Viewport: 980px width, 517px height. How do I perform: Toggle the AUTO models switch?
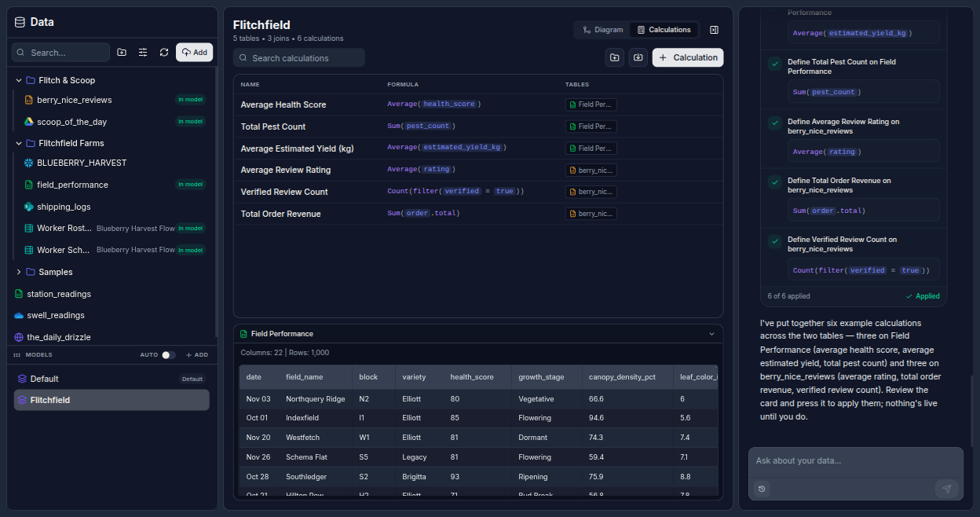coord(168,355)
